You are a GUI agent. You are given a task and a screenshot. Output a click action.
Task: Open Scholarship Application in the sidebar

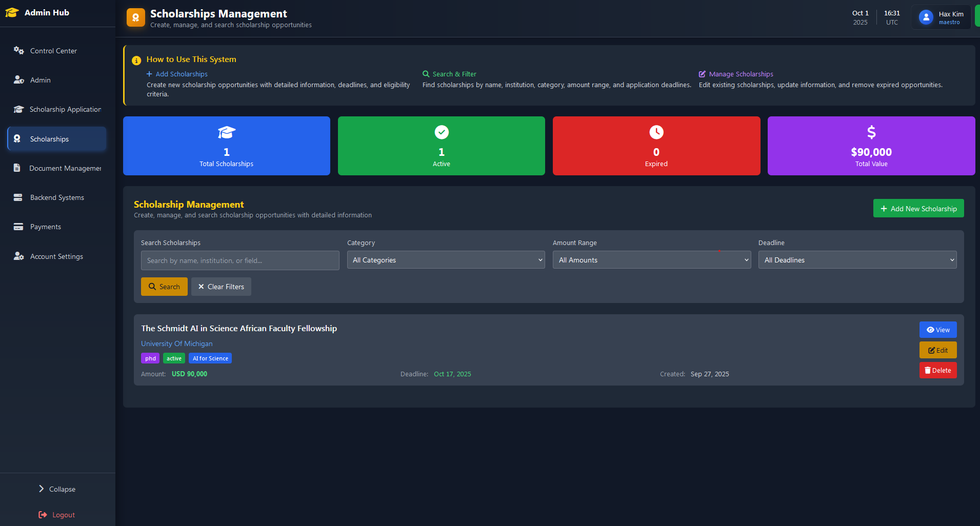(x=65, y=109)
